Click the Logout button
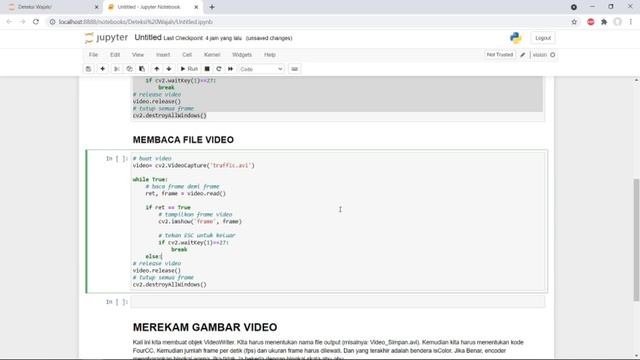Screen dimensions: 640x360 point(543,38)
